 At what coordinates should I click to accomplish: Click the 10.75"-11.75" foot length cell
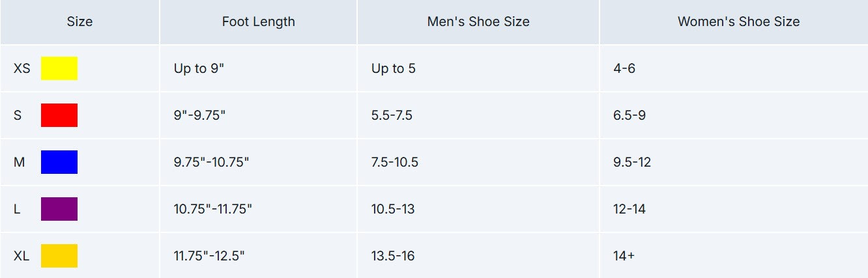(x=212, y=209)
